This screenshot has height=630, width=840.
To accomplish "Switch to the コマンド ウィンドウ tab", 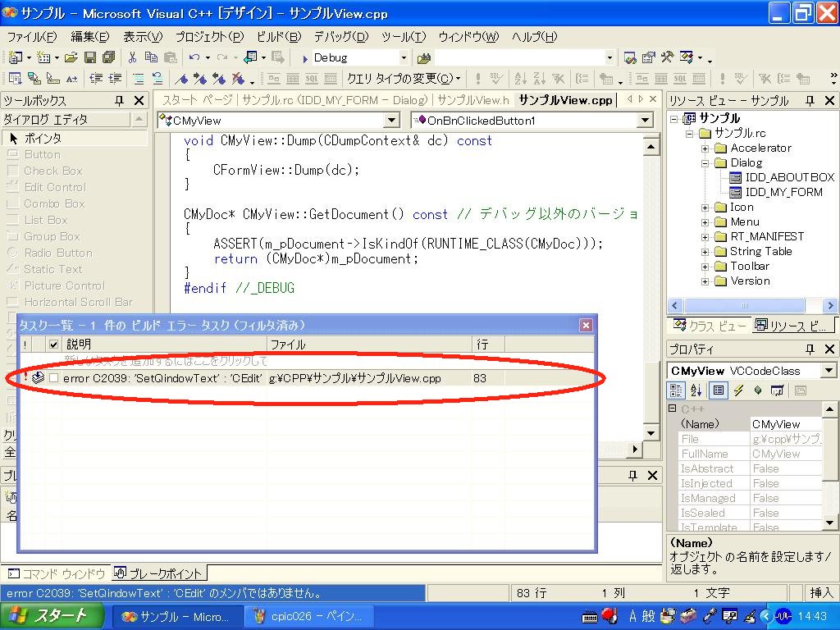I will coord(57,573).
